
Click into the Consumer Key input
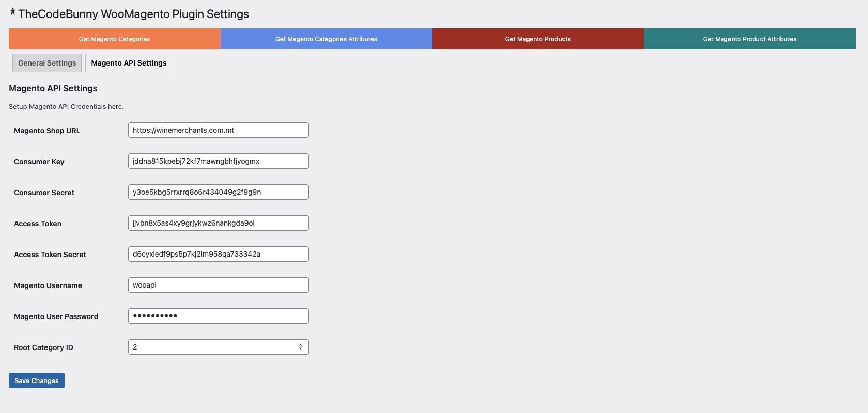(x=219, y=161)
